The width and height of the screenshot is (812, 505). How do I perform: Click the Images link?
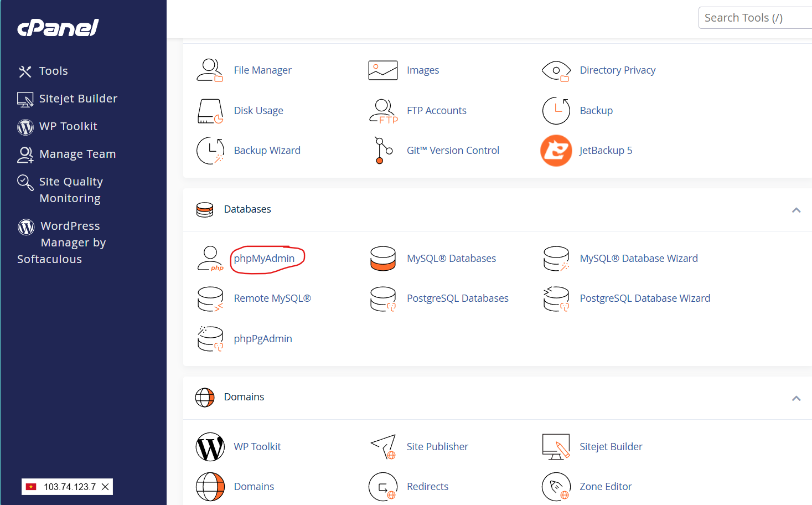pos(423,70)
